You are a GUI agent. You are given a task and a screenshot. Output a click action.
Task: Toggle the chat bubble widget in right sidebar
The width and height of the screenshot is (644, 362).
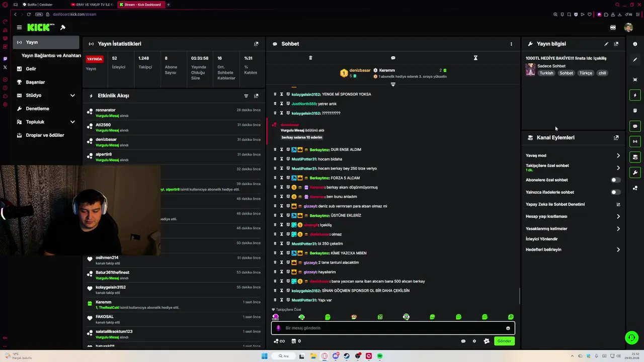point(635,126)
